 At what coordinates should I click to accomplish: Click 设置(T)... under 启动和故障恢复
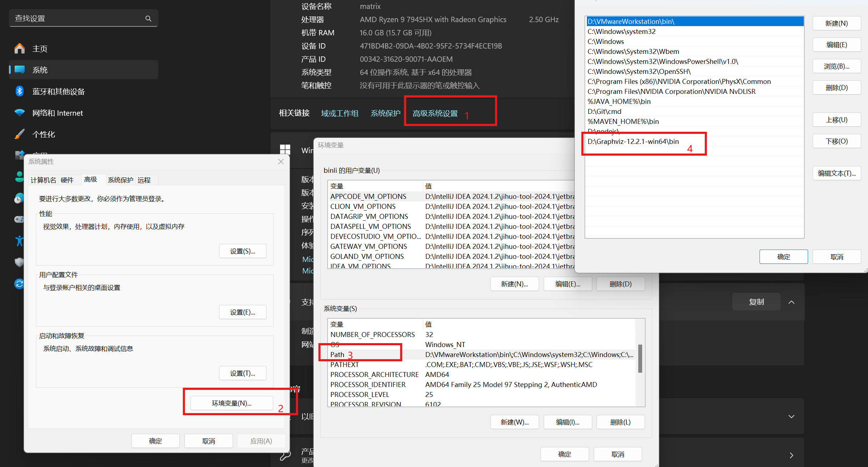tap(243, 373)
